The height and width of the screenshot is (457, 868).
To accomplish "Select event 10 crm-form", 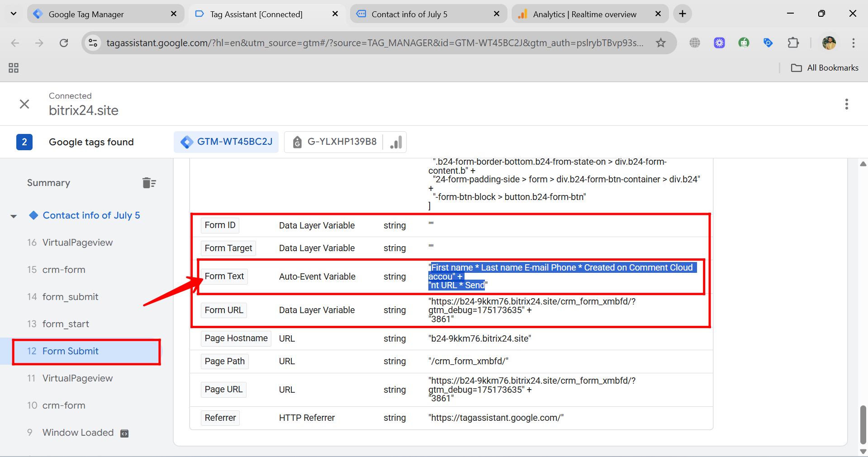I will [x=64, y=405].
